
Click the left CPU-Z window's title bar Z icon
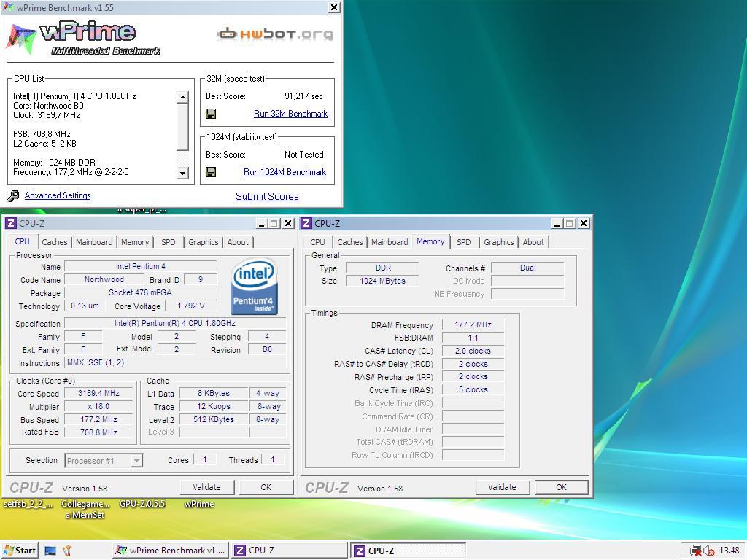click(11, 223)
